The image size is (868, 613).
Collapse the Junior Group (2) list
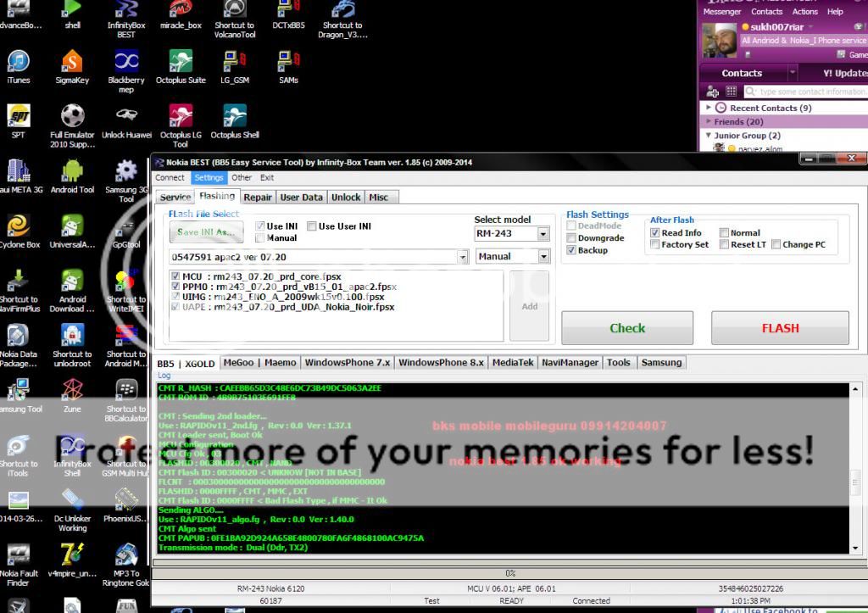(x=709, y=135)
